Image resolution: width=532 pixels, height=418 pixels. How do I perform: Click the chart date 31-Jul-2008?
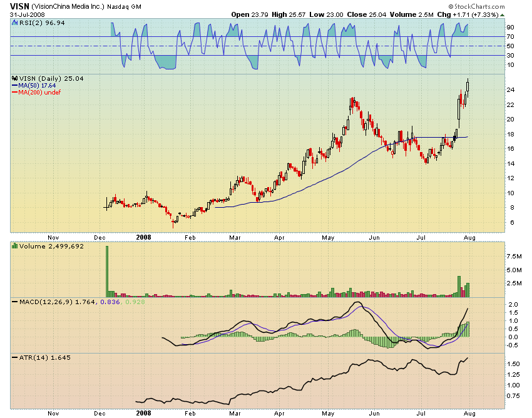click(x=27, y=14)
